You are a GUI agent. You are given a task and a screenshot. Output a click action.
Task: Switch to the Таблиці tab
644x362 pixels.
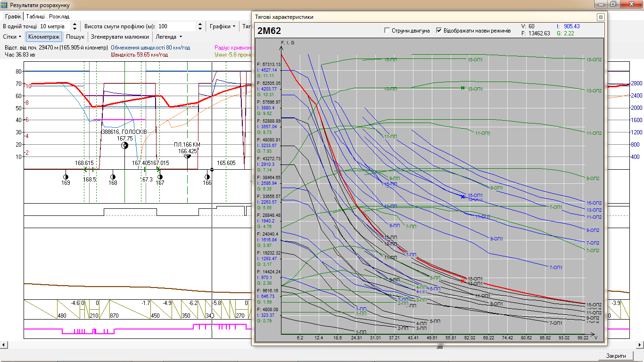pyautogui.click(x=36, y=16)
